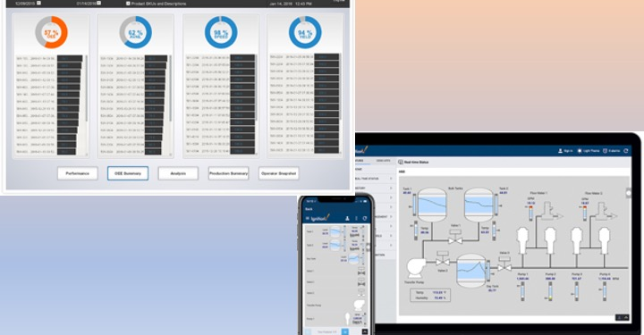Expand the Product SKUs and Descriptions toggle
Screen dimensions: 644x335
click(x=128, y=4)
